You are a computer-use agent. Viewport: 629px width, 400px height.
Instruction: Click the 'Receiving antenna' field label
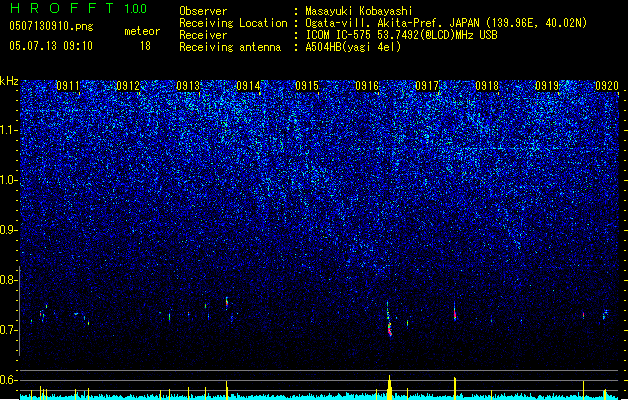coord(230,47)
